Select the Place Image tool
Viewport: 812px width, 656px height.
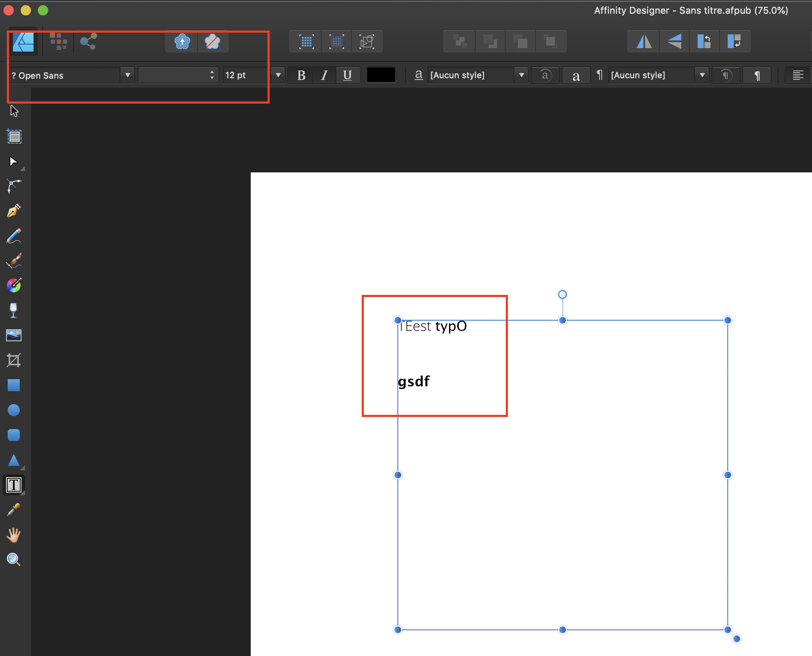pyautogui.click(x=14, y=335)
